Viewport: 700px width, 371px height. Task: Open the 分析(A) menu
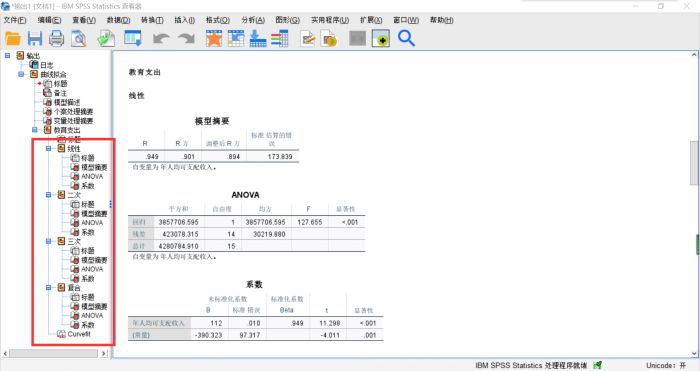[x=253, y=20]
